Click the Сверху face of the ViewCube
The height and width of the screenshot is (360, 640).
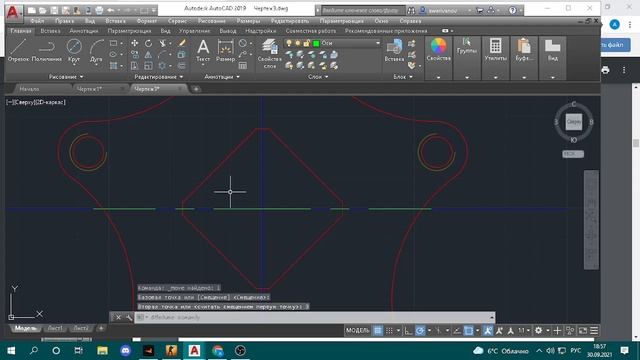point(573,122)
